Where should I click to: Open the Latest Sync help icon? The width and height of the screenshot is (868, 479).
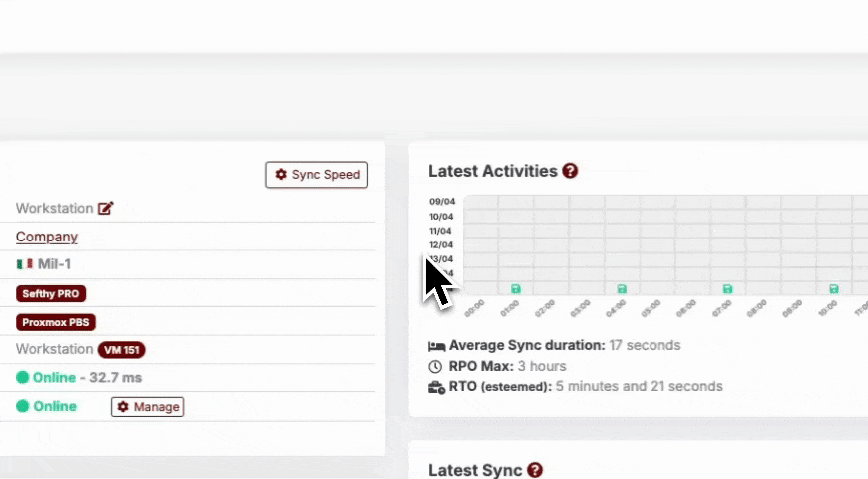535,470
